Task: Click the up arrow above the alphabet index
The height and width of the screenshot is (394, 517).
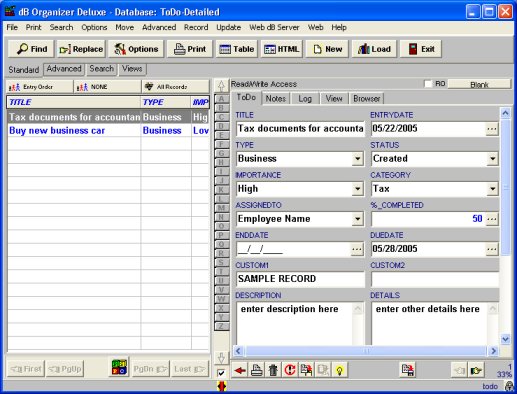Action: tap(221, 86)
